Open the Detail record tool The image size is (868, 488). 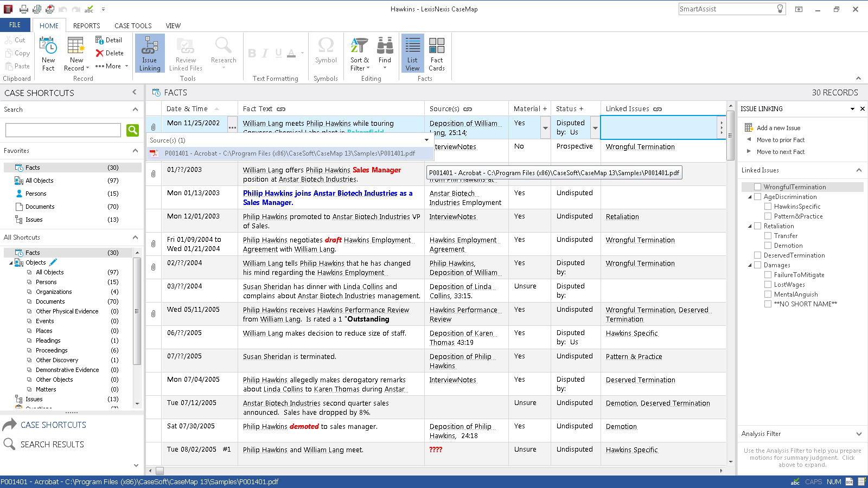[x=108, y=40]
